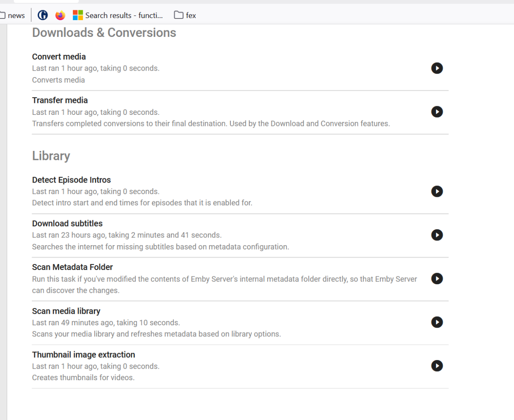Viewport: 514px width, 420px height.
Task: Run Thumbnail image extraction task
Action: [x=436, y=366]
